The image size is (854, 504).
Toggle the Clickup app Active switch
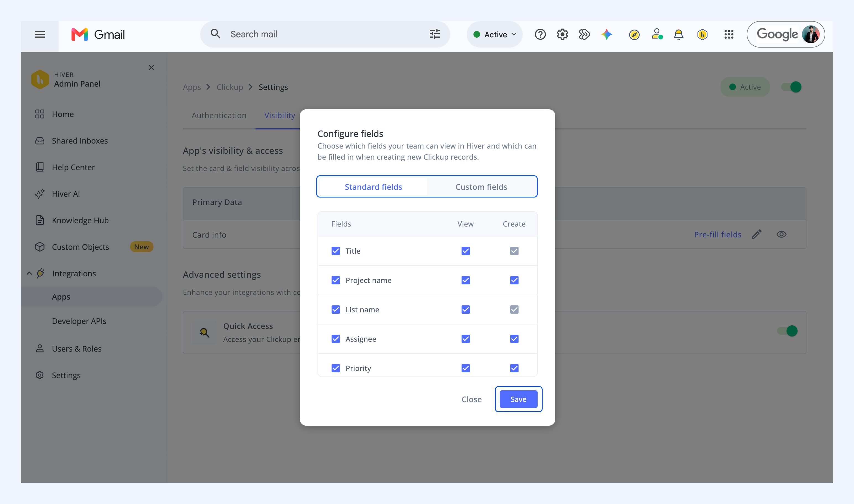point(791,87)
